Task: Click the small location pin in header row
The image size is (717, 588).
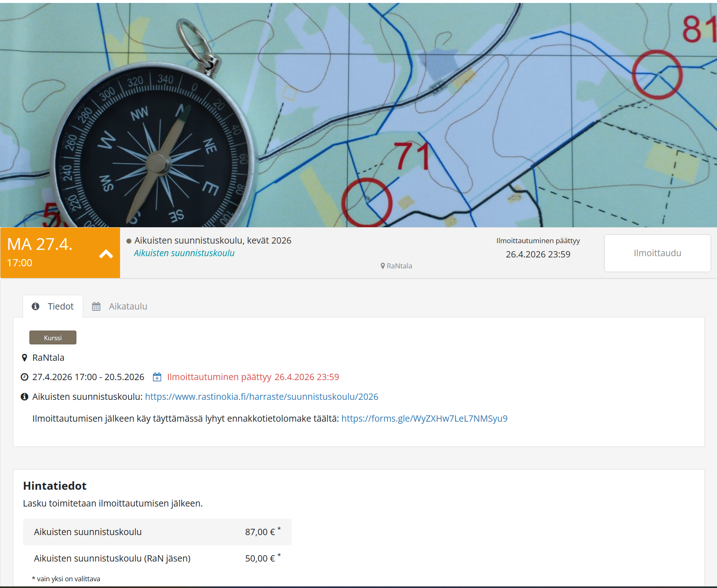Action: 383,266
